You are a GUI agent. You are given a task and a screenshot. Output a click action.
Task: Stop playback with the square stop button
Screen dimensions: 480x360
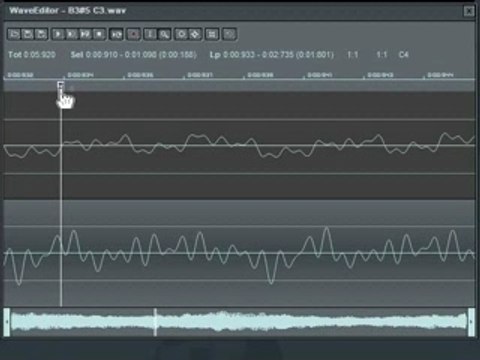[x=99, y=34]
